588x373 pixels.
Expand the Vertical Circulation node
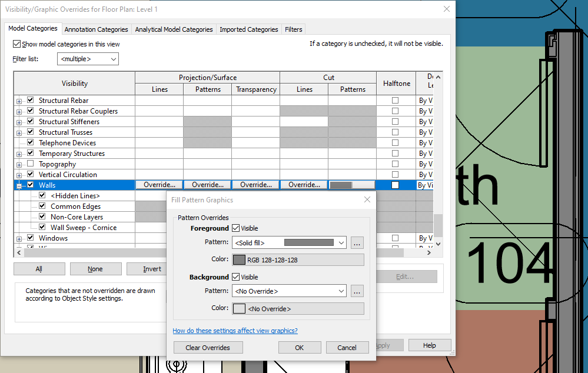coord(19,175)
